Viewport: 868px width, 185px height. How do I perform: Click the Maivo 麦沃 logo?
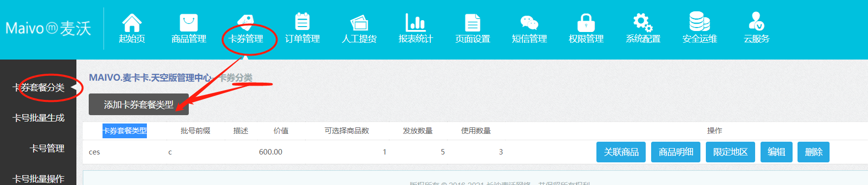click(x=48, y=29)
